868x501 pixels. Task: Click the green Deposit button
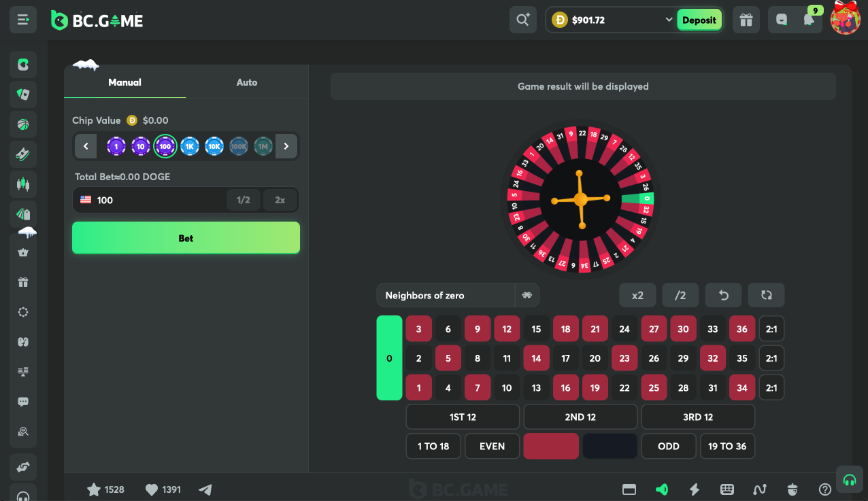(699, 20)
